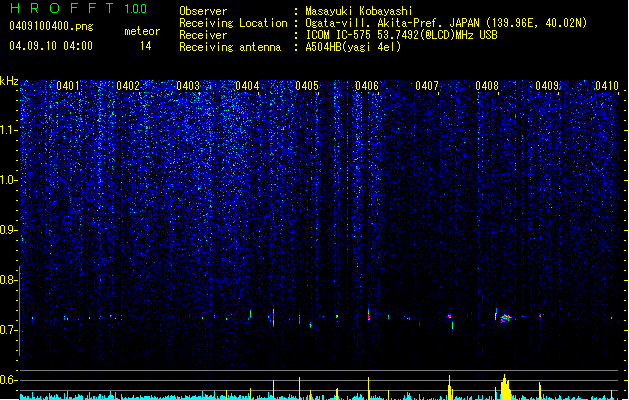Click the 0406 time marker
Viewport: 629px width, 400px height.
coord(367,86)
